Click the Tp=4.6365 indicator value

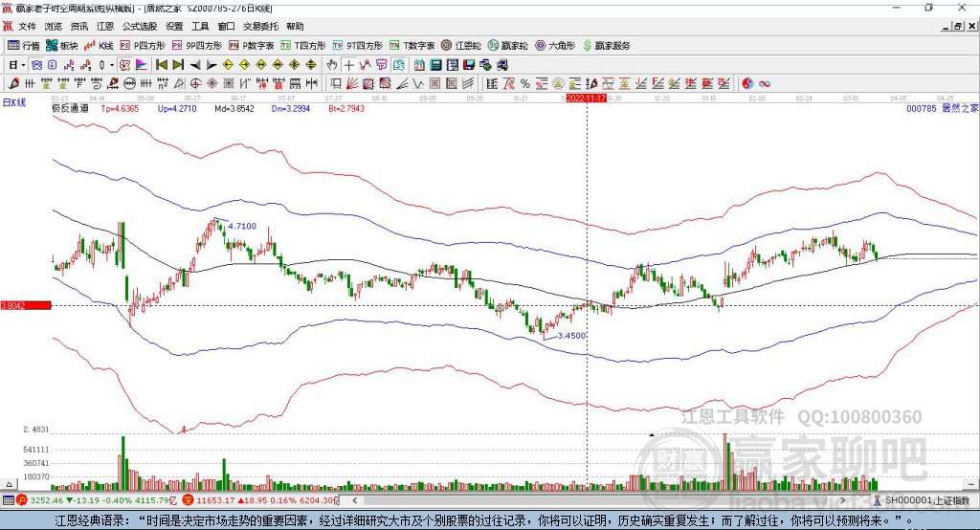(120, 108)
